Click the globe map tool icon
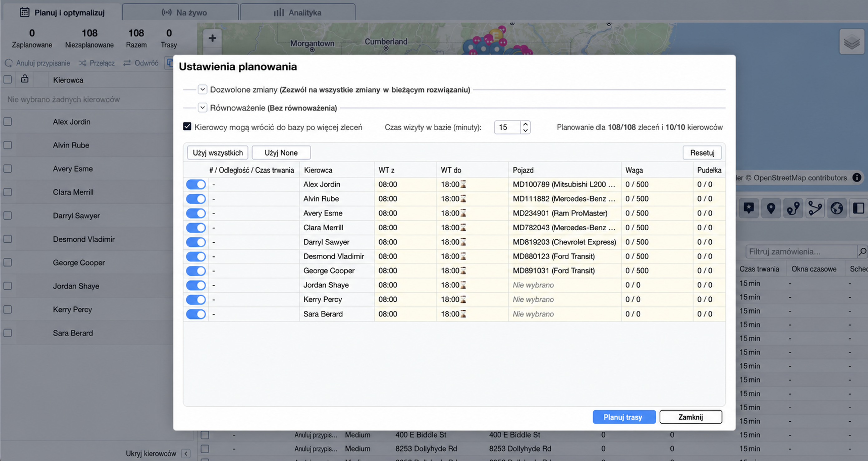Image resolution: width=868 pixels, height=461 pixels. point(837,208)
